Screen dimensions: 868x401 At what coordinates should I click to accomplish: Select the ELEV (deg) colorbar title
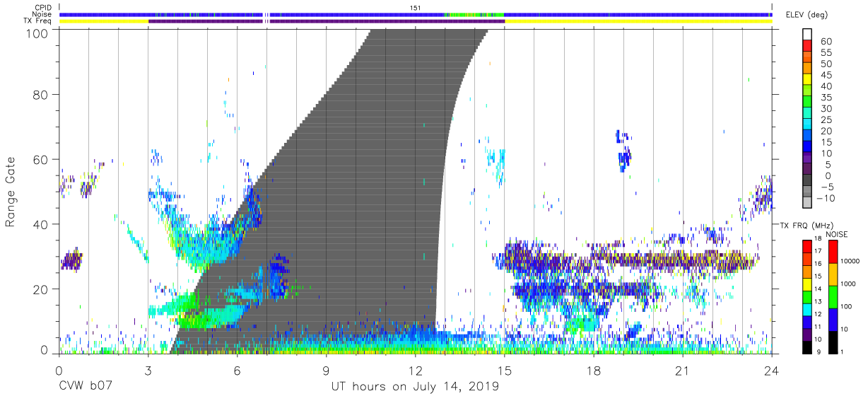tap(808, 15)
